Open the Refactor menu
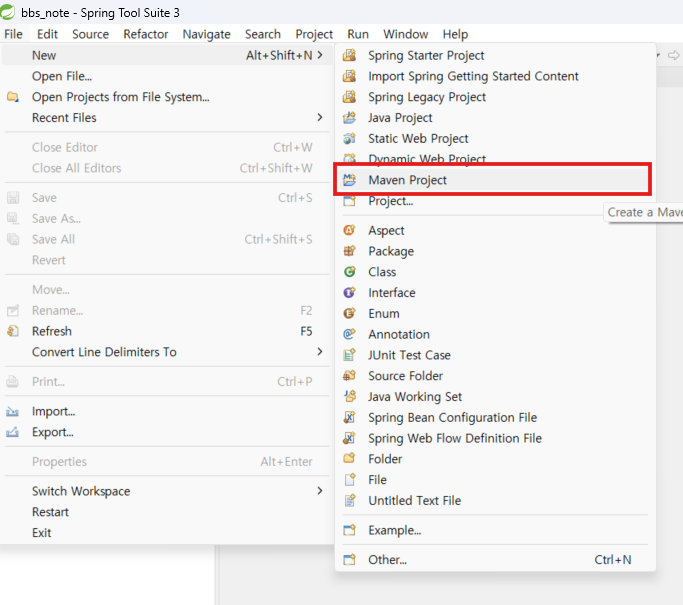This screenshot has width=683, height=605. 145,34
